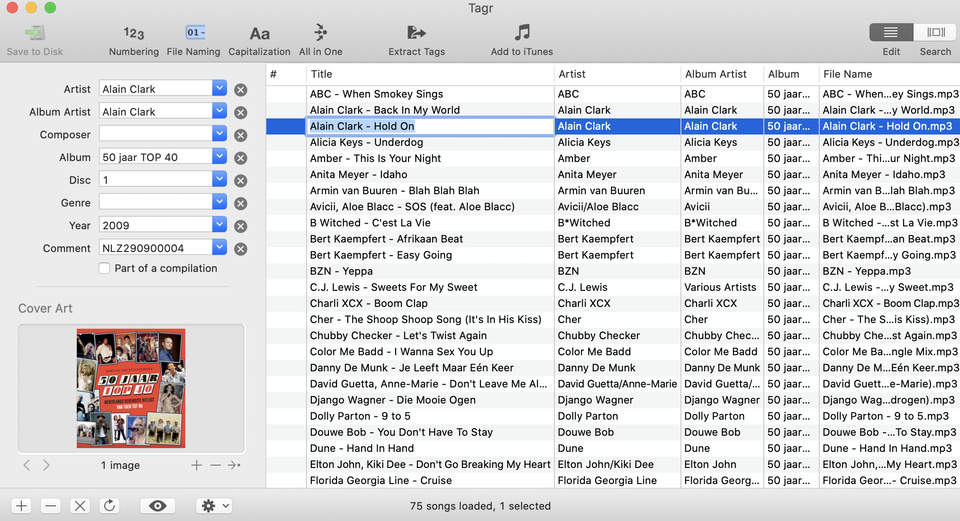Sort by Title column header

pos(430,74)
